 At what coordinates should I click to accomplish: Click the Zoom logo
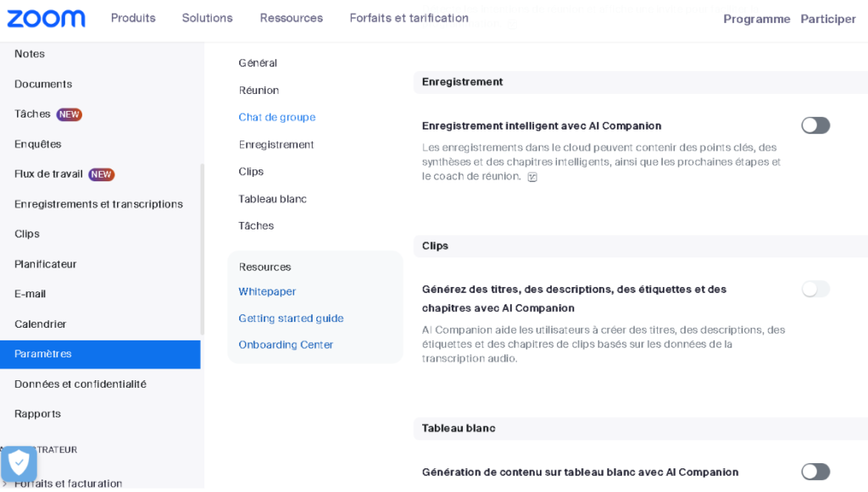coord(47,19)
